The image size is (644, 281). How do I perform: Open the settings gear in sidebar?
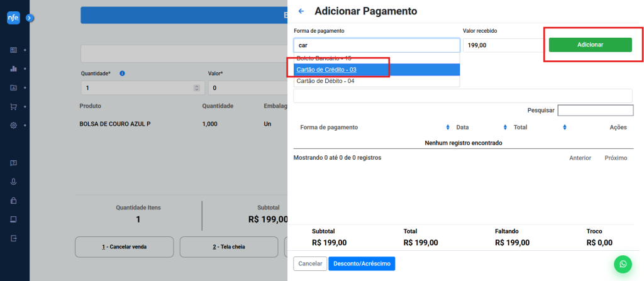[x=13, y=126]
